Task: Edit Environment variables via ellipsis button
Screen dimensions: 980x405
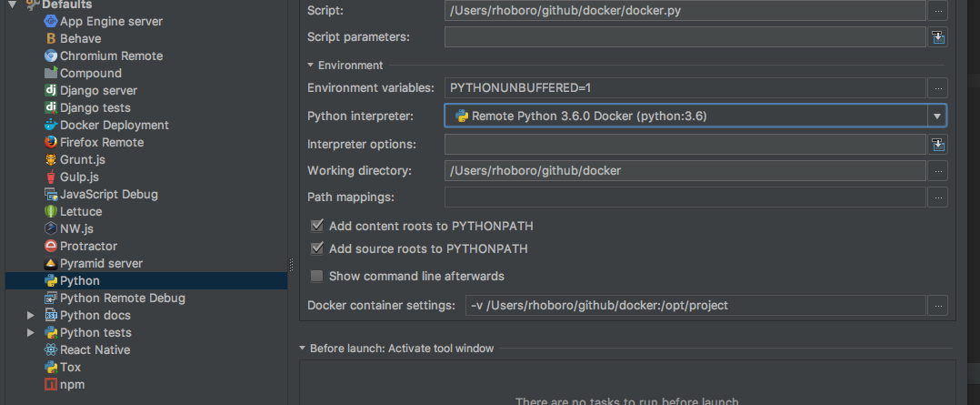Action: (937, 88)
